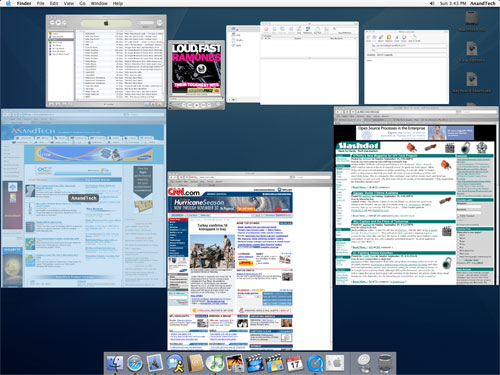The image size is (500, 375).
Task: Launch iPhoto from the dock
Action: pyautogui.click(x=235, y=363)
